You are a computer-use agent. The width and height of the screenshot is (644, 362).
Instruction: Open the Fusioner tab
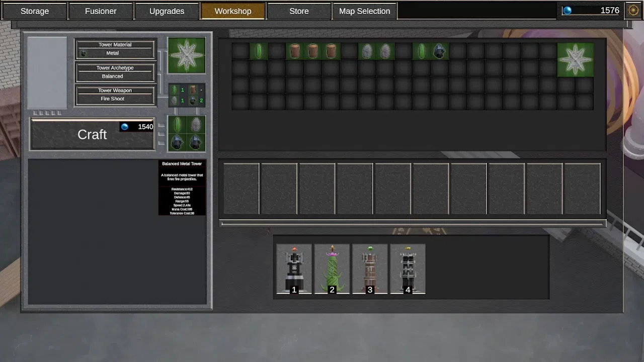click(x=100, y=11)
